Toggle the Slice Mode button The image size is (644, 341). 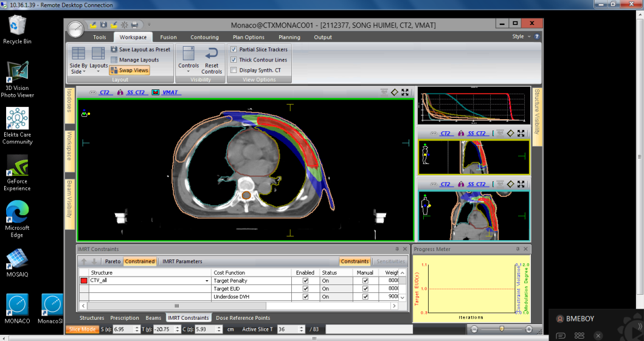coord(83,329)
